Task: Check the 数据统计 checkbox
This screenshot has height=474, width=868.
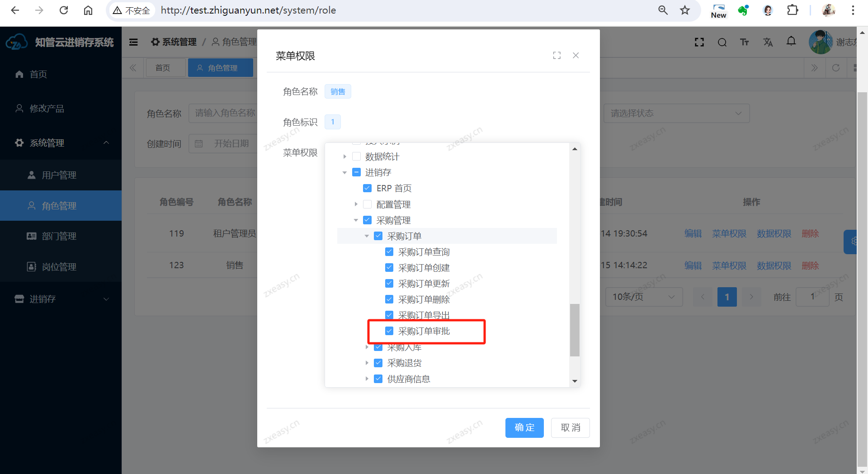Action: coord(356,156)
